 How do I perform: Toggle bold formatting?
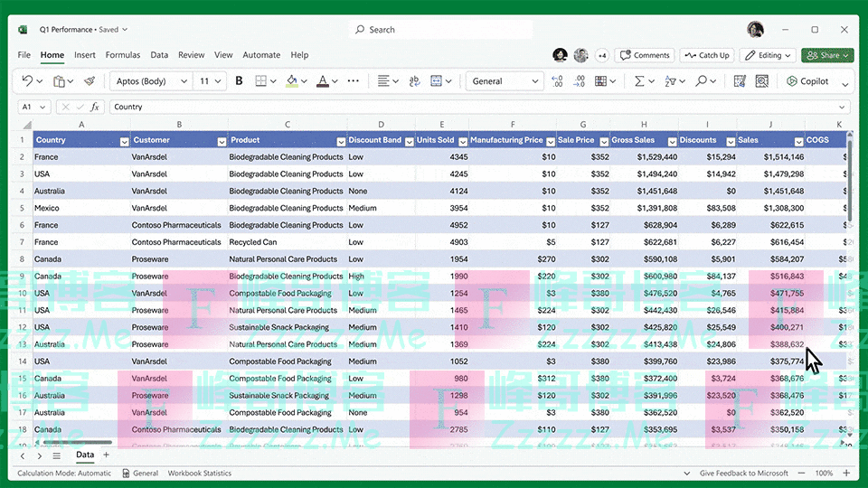pos(239,81)
